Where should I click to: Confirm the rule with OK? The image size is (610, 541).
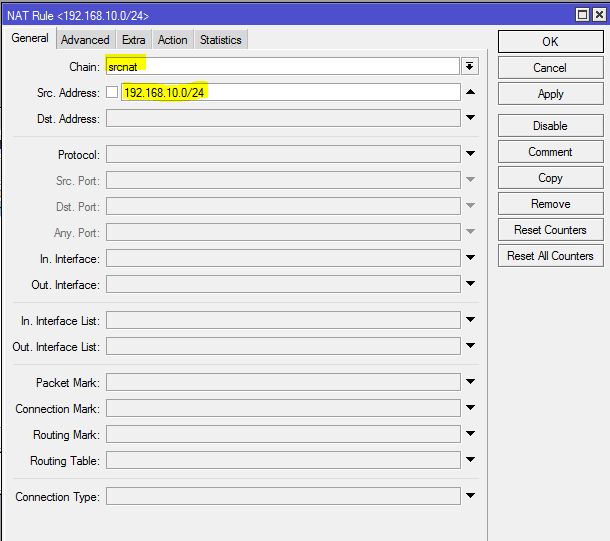click(x=550, y=42)
